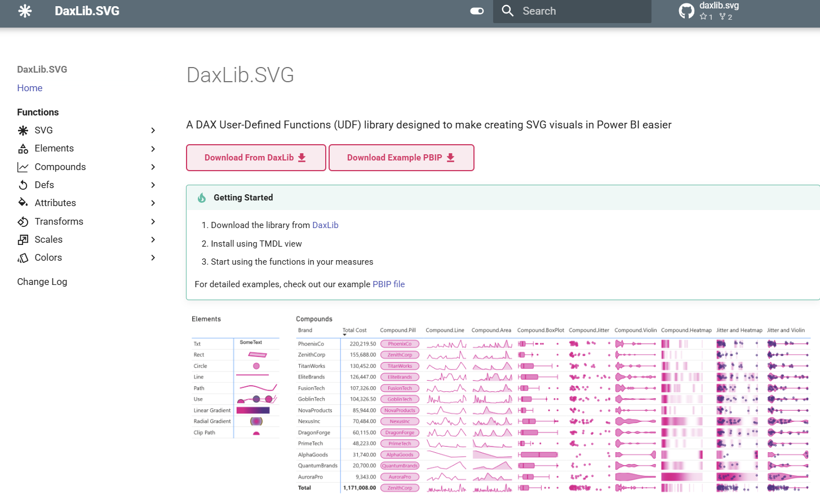Select the Attributes paint icon

23,203
